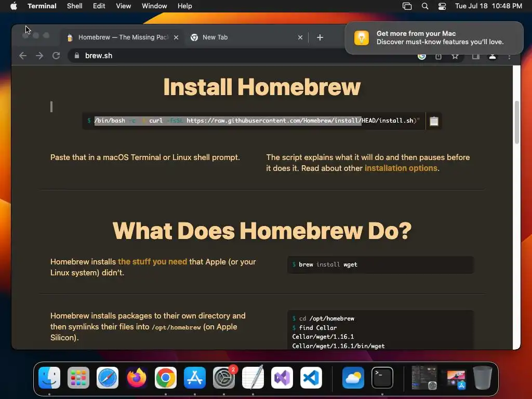Open the Terminal menu in menu bar
The image size is (532, 399).
42,6
